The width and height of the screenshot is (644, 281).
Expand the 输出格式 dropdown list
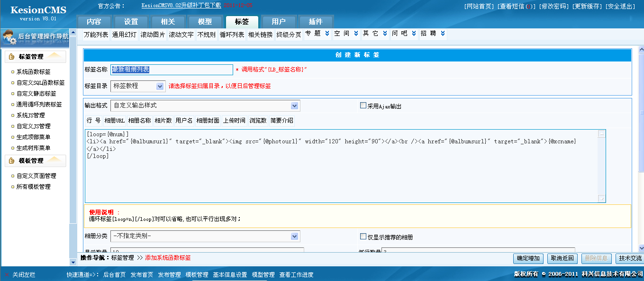(294, 105)
